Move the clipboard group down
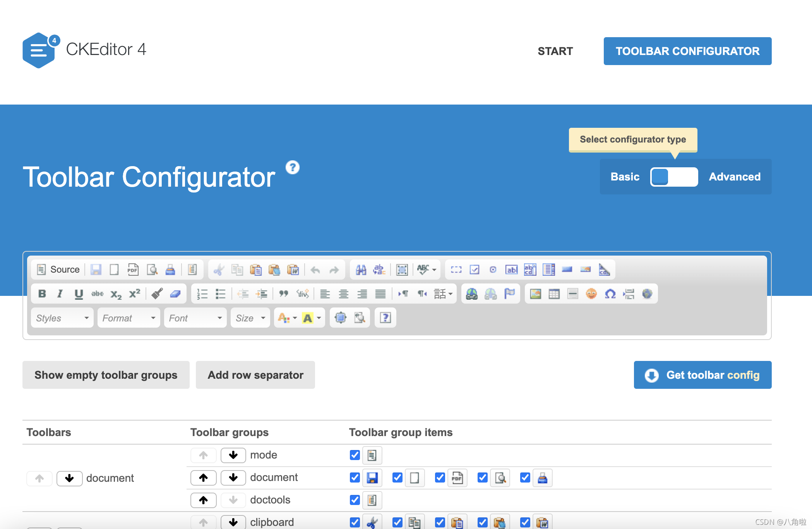Image resolution: width=812 pixels, height=529 pixels. [233, 522]
